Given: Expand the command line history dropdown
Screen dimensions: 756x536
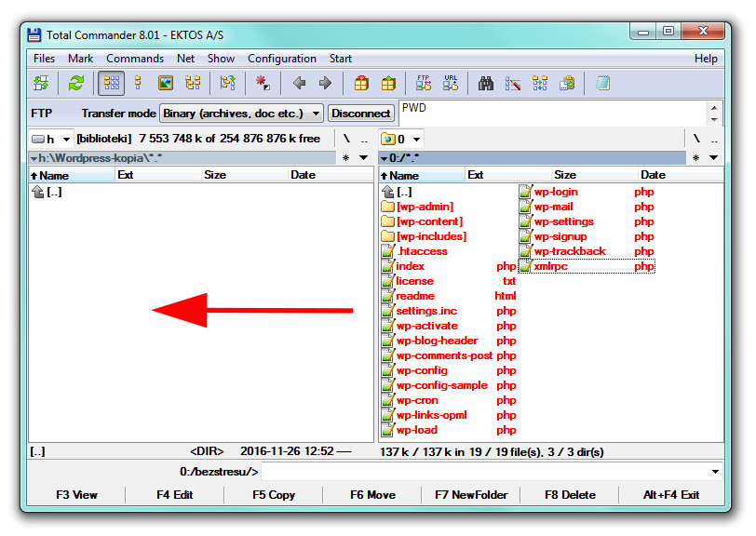Looking at the screenshot, I should (715, 472).
